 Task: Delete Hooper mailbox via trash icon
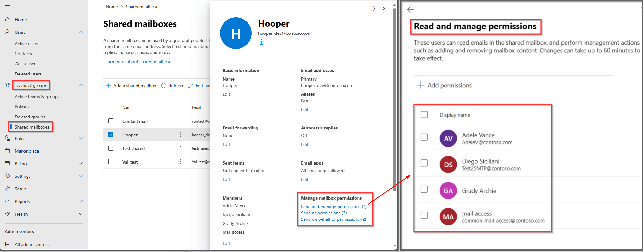[261, 42]
